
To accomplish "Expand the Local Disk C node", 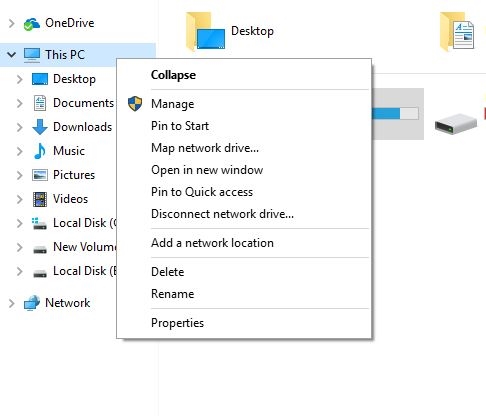I will click(x=20, y=223).
